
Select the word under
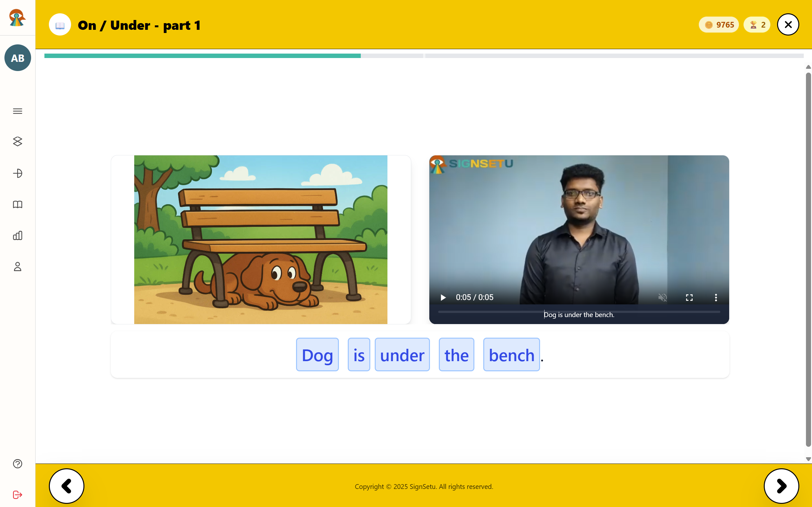click(402, 355)
